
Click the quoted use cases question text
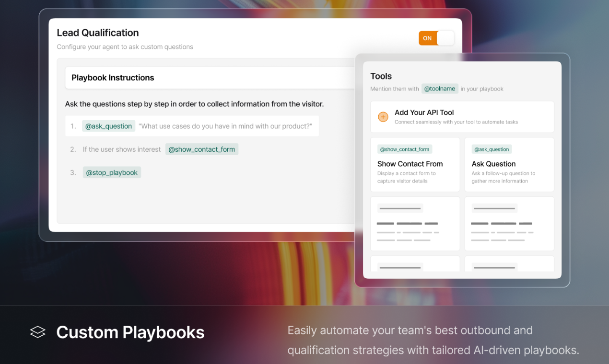tap(225, 126)
